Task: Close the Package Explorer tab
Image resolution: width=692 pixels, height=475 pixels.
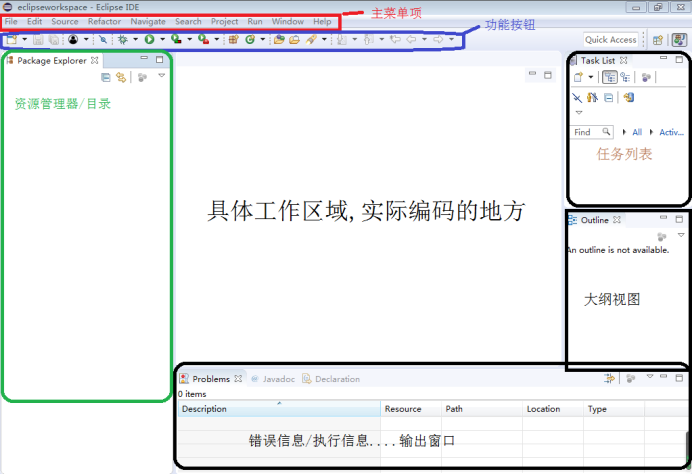Action: coord(94,60)
